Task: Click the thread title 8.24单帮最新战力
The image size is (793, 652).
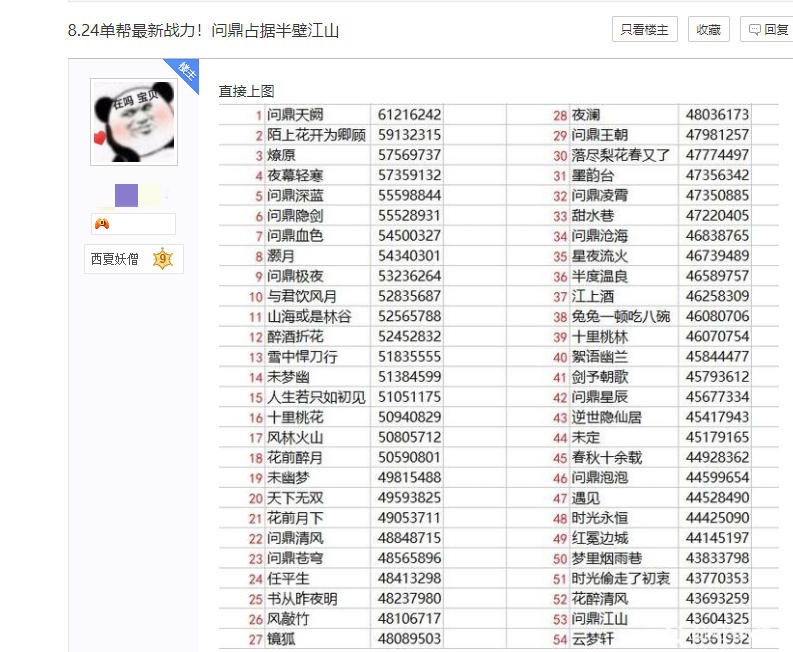Action: click(203, 30)
